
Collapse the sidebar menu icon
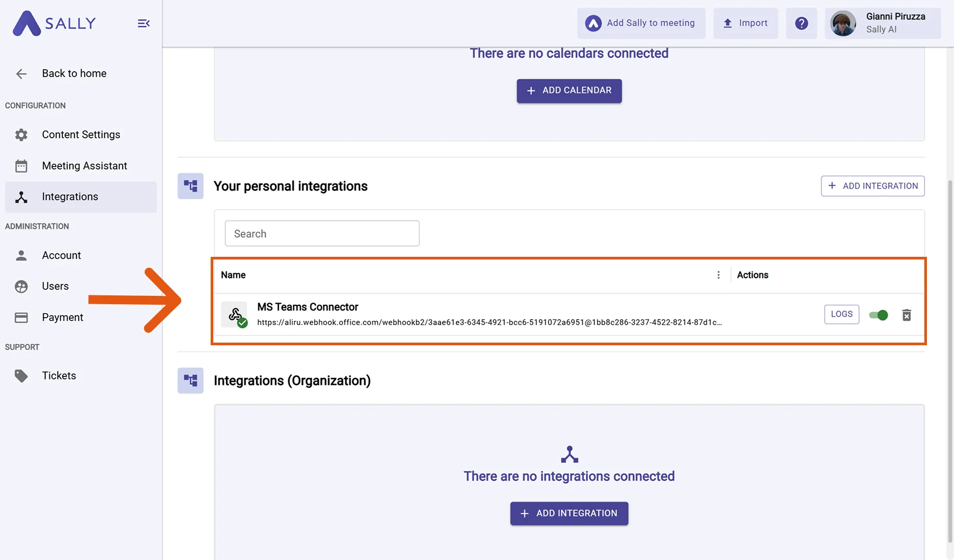click(x=144, y=23)
